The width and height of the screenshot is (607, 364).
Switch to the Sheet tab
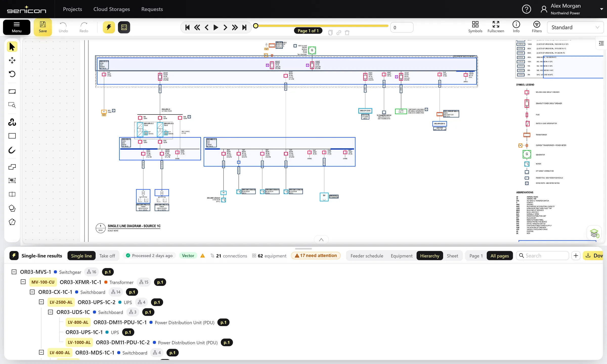click(x=452, y=256)
